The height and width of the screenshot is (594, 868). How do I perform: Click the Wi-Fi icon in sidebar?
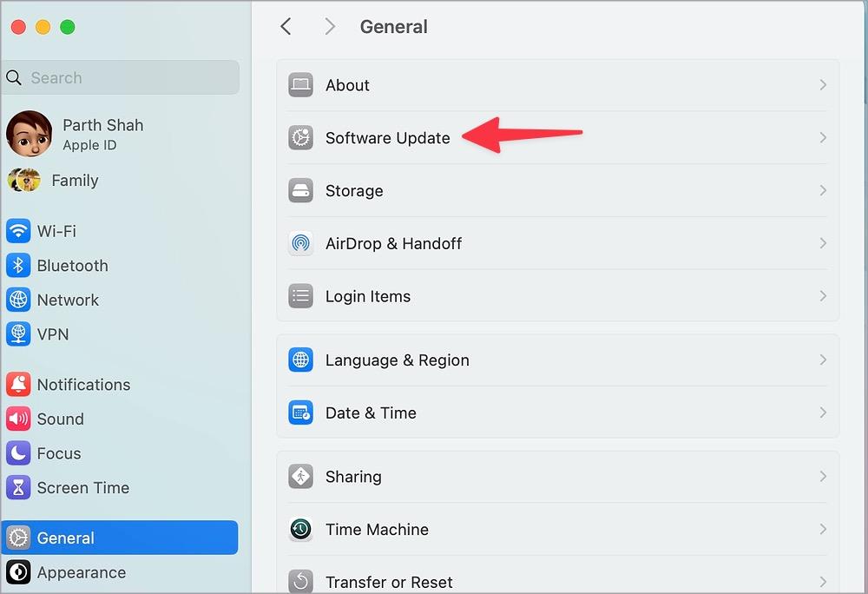pyautogui.click(x=18, y=231)
